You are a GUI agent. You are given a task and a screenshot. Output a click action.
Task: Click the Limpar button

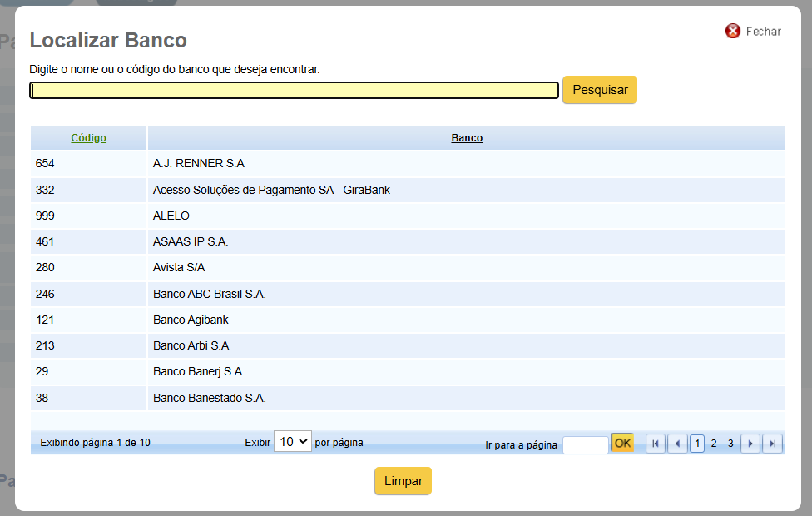pyautogui.click(x=403, y=481)
